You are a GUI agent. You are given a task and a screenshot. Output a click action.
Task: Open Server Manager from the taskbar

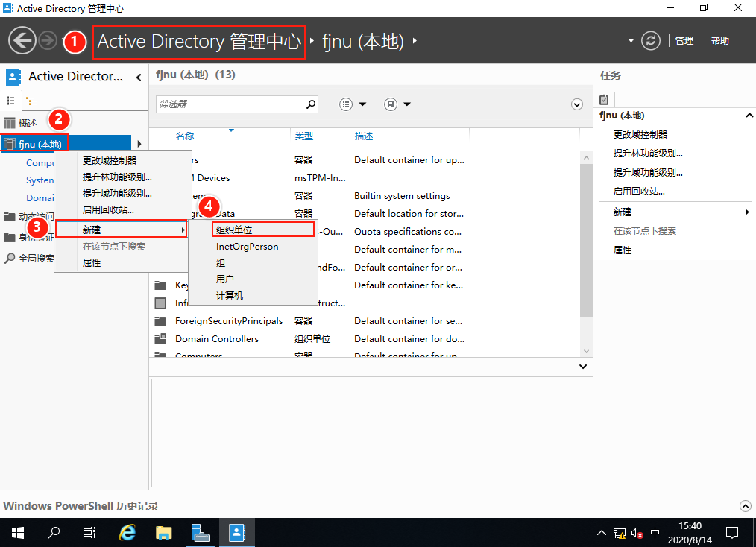(200, 533)
